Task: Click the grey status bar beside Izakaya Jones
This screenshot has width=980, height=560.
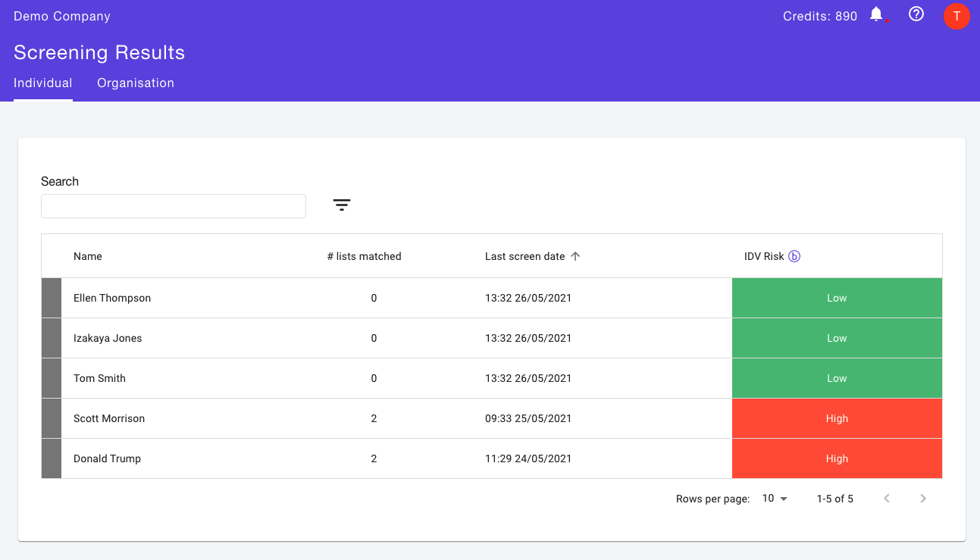Action: (x=52, y=338)
